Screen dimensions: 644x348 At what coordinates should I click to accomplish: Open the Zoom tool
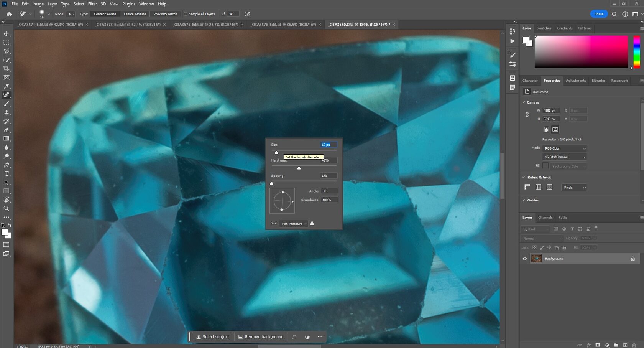6,208
